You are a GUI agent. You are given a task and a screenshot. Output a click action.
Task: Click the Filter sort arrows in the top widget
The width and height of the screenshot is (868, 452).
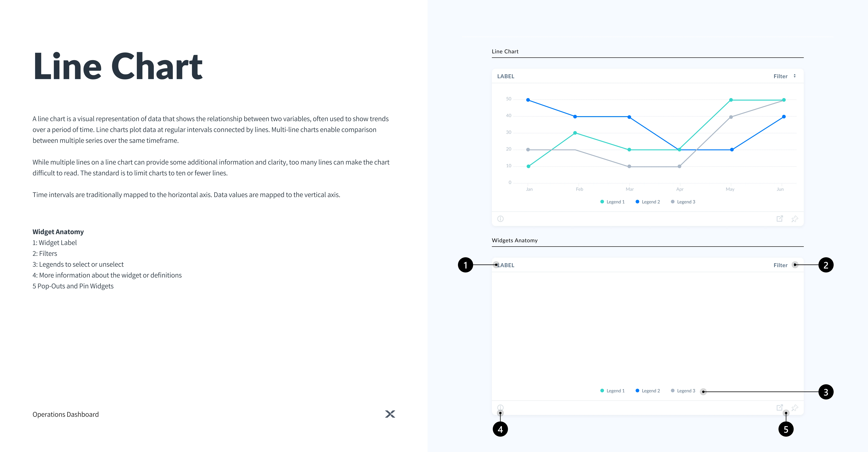[x=795, y=76]
